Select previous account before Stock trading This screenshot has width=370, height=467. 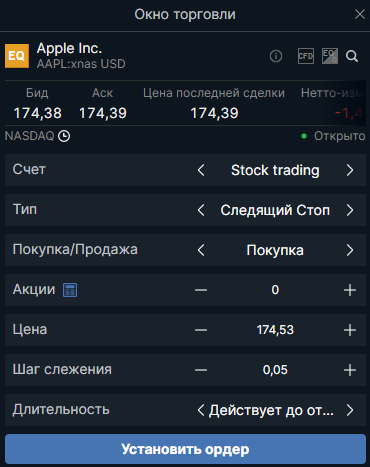tap(201, 170)
